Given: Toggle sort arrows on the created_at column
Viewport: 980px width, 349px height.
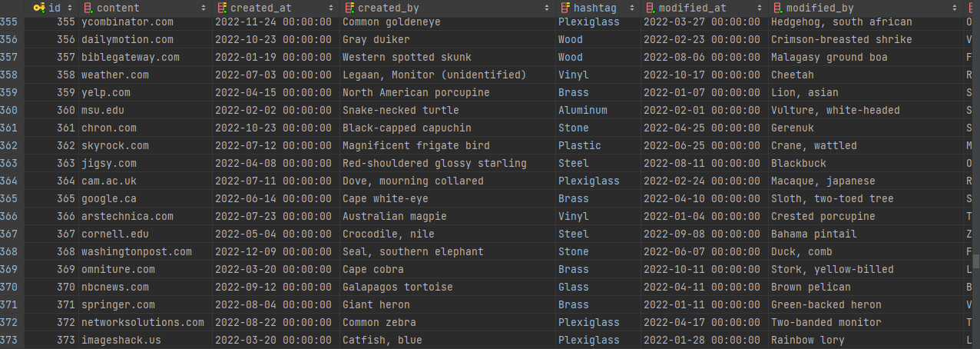Looking at the screenshot, I should (x=332, y=8).
